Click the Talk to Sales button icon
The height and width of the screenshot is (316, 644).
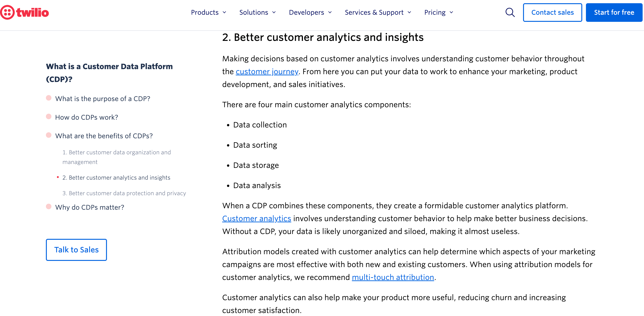[76, 249]
